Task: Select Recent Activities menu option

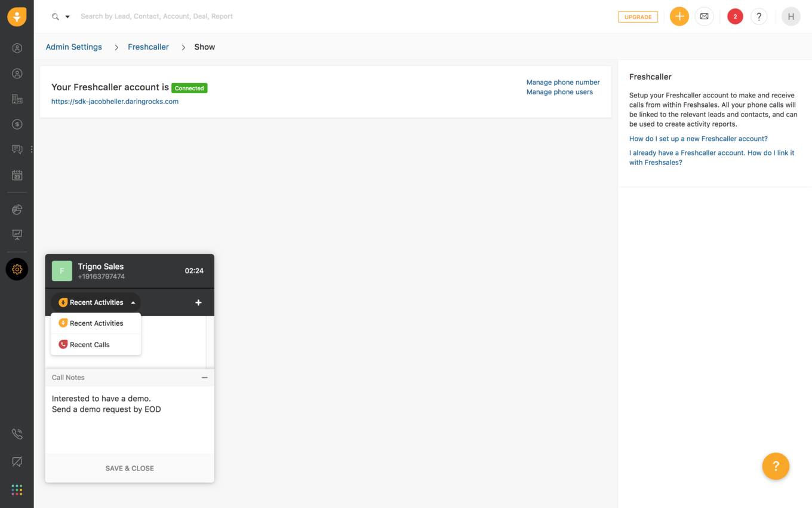Action: [x=96, y=323]
